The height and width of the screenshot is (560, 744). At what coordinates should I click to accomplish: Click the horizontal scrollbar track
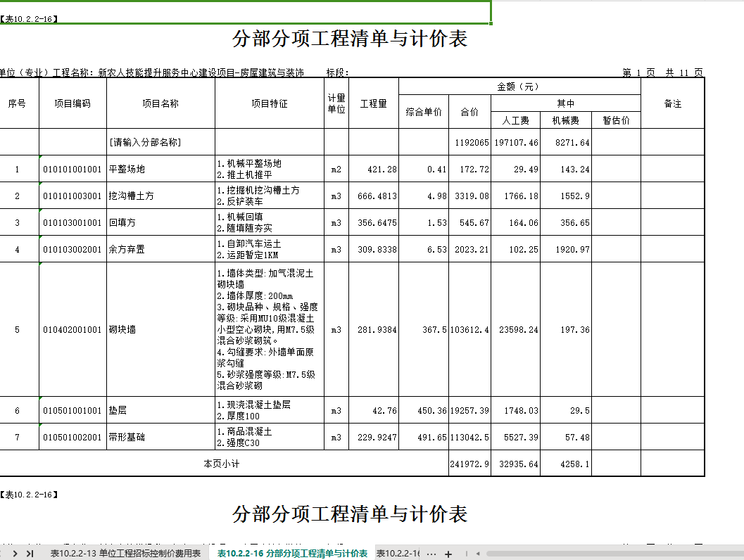pos(615,554)
